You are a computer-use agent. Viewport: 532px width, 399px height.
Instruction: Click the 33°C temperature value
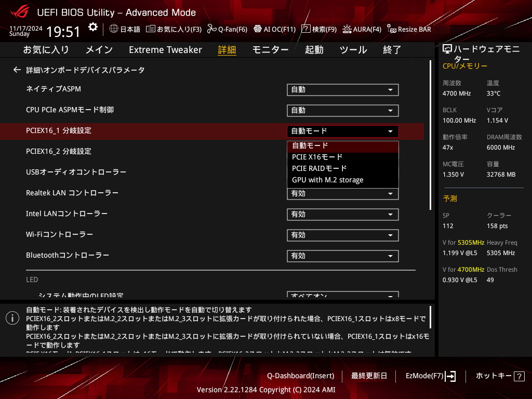click(x=494, y=94)
